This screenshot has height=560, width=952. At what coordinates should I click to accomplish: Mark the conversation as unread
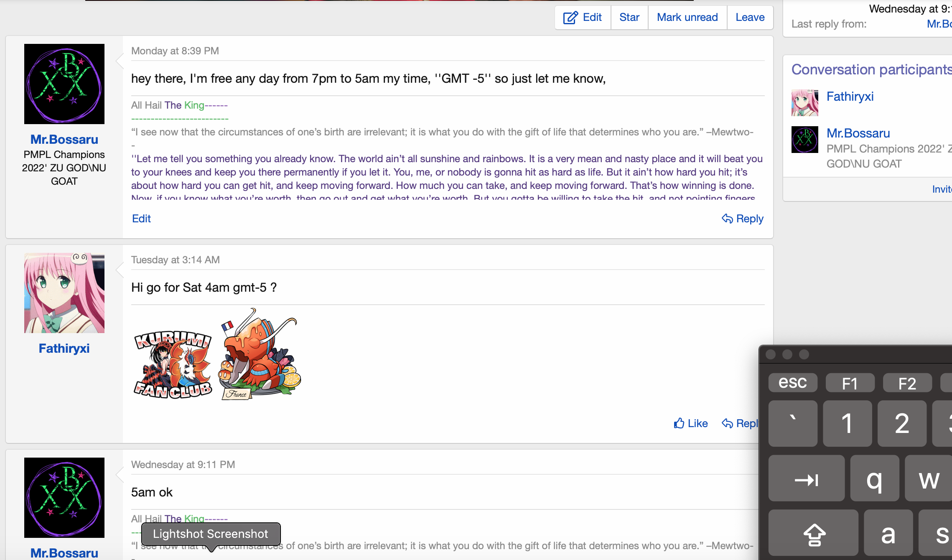point(687,17)
